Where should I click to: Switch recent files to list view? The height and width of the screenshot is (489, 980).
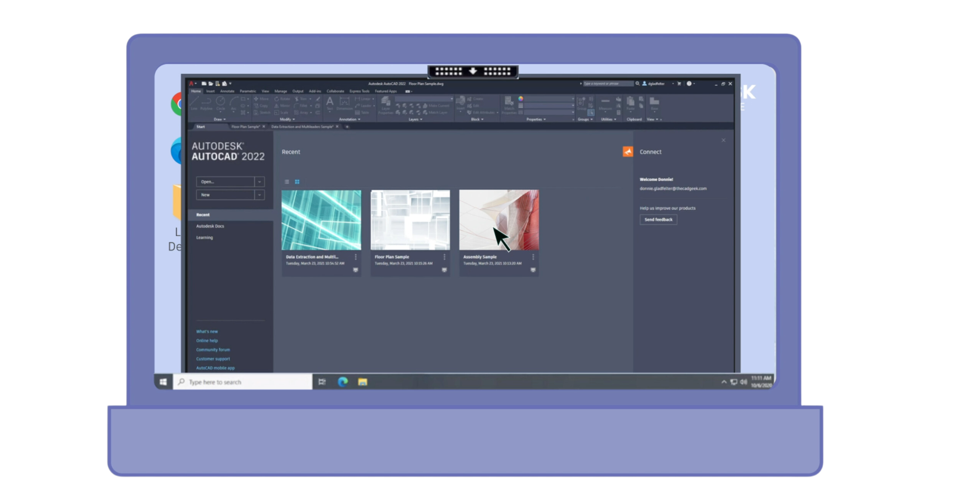287,182
